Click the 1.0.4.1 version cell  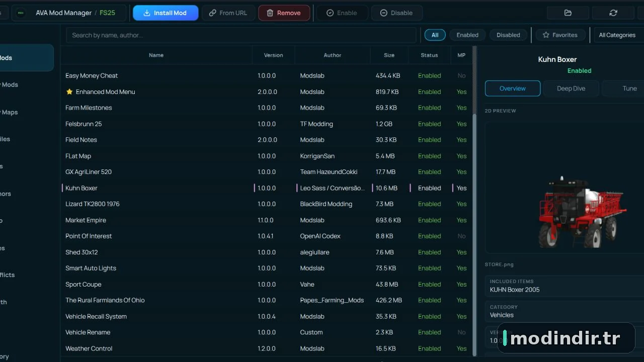pyautogui.click(x=267, y=236)
